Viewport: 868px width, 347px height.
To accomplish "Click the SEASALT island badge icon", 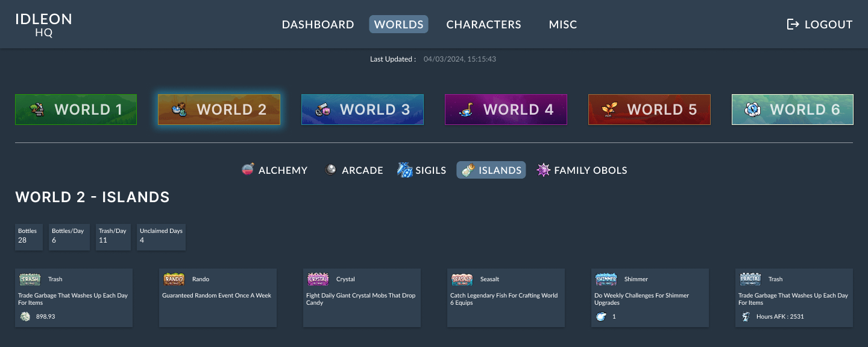I will point(462,279).
